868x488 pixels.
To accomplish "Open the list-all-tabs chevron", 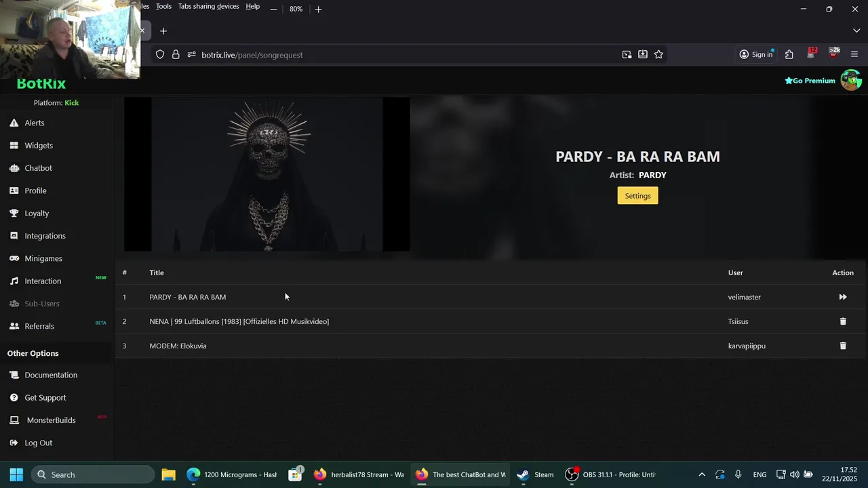I will (856, 30).
